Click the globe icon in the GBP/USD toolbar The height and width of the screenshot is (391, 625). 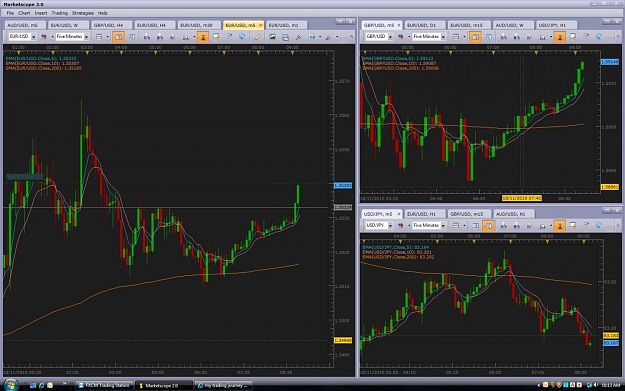[599, 37]
